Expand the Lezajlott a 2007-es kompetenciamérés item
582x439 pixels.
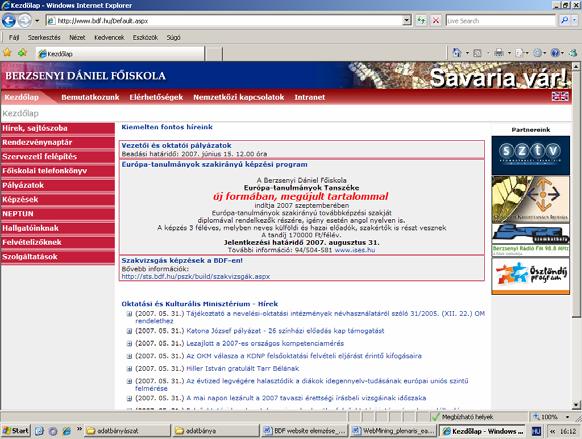point(129,344)
